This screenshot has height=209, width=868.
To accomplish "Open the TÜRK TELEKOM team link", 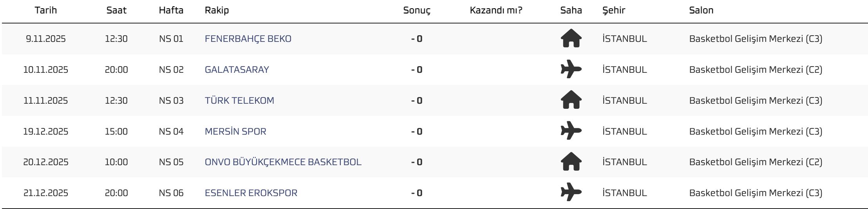I will [239, 100].
